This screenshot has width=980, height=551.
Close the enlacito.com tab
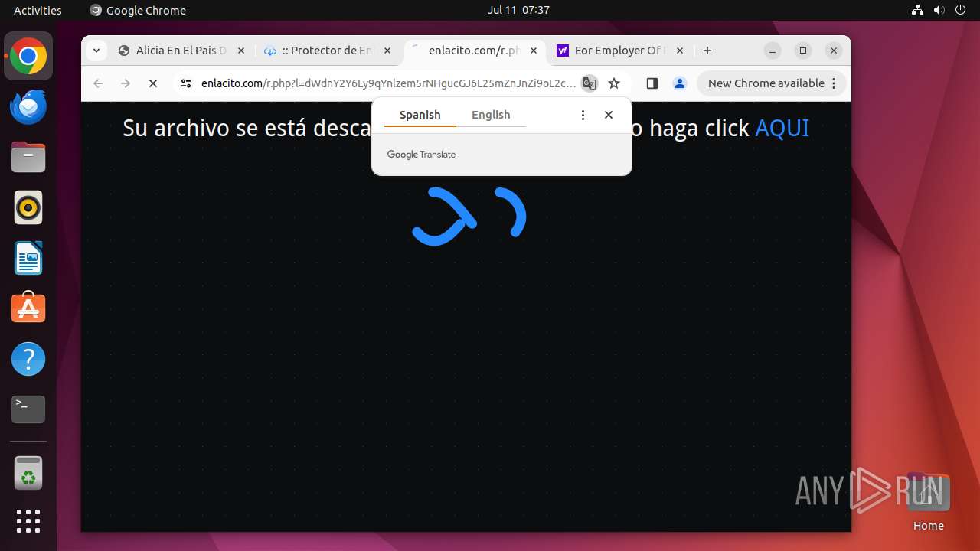pyautogui.click(x=534, y=51)
